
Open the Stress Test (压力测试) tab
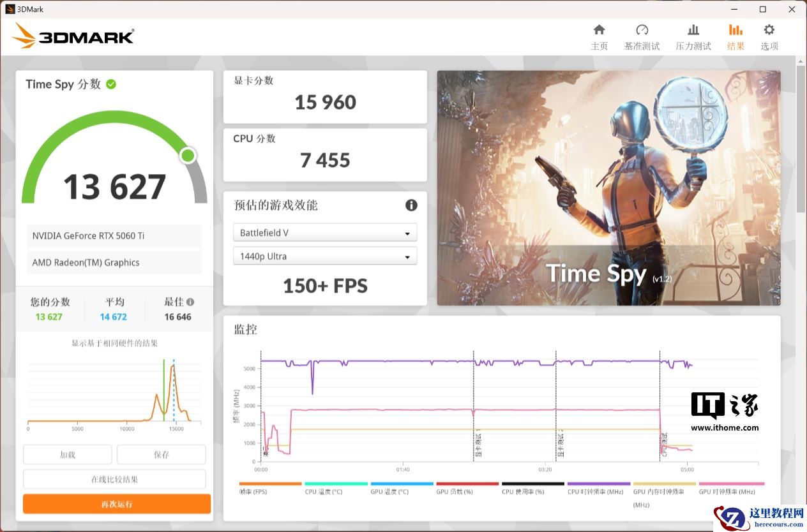click(x=693, y=37)
